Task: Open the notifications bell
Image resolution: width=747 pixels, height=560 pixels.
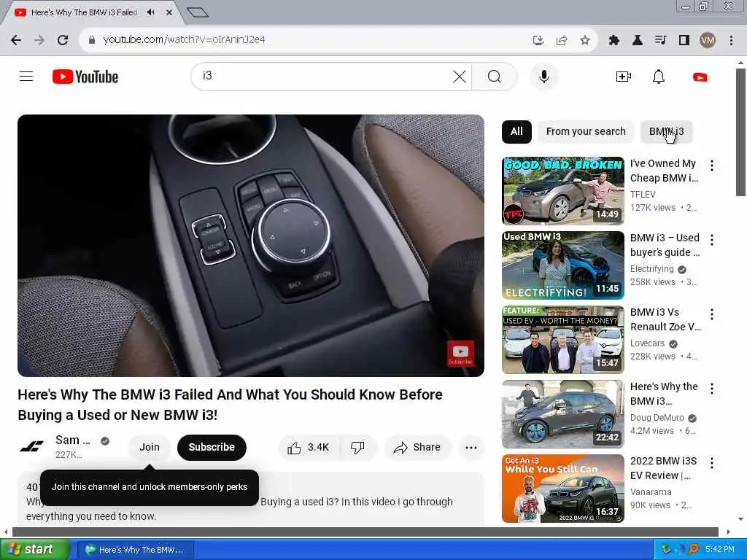Action: [x=659, y=76]
